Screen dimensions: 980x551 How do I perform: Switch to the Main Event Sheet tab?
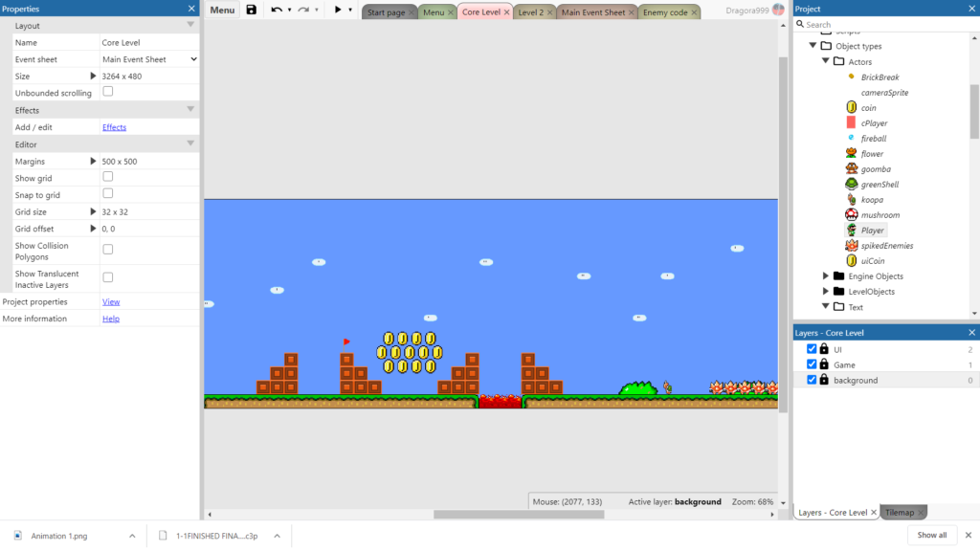tap(592, 12)
